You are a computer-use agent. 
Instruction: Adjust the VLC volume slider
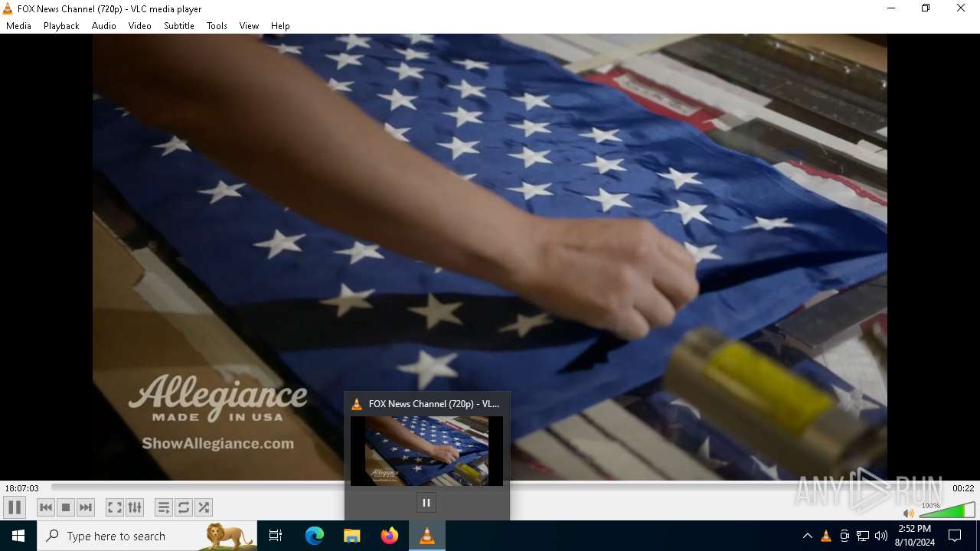[x=947, y=510]
